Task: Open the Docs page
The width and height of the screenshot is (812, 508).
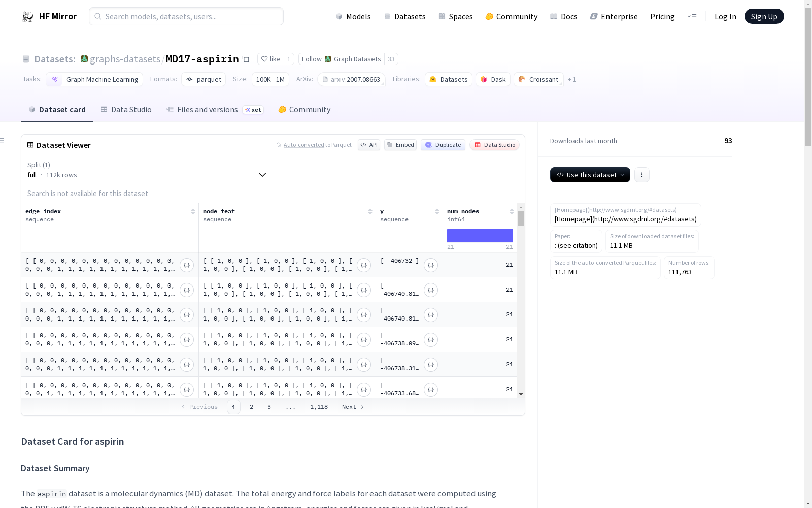Action: (563, 17)
